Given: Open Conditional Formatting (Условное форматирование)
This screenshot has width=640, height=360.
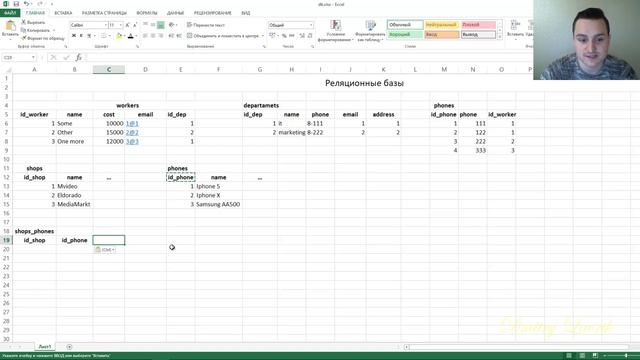Looking at the screenshot, I should pyautogui.click(x=335, y=31).
